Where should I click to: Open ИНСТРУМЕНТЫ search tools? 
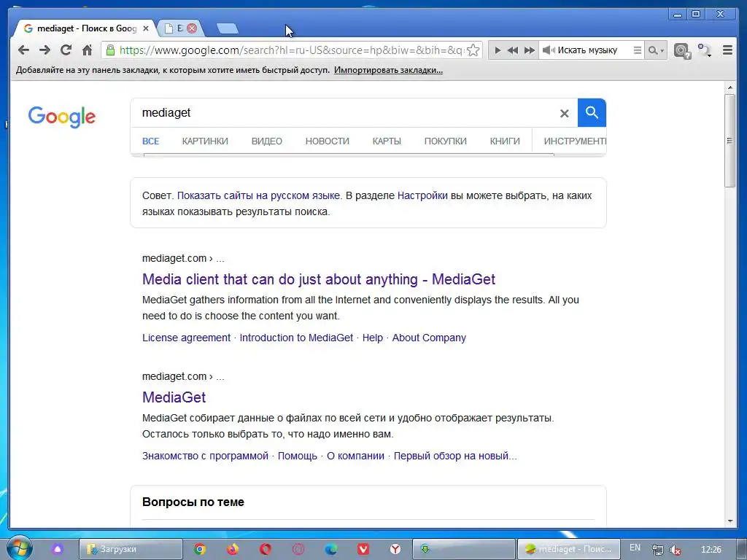[575, 141]
